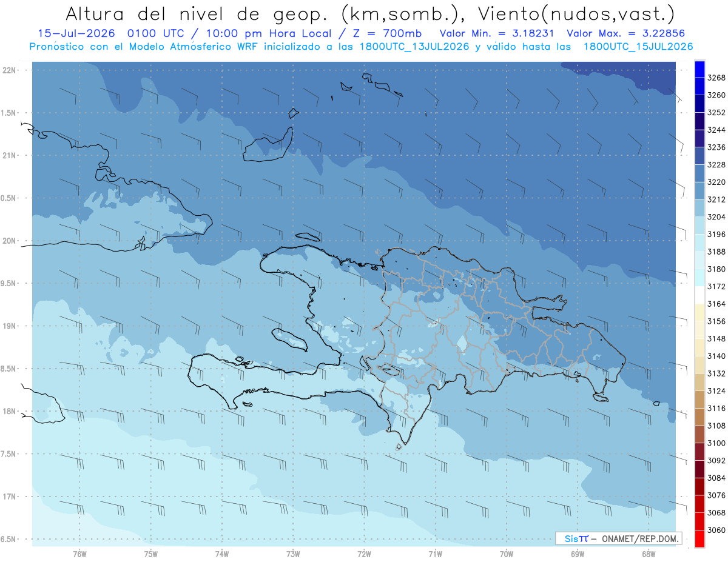
Task: Select the date '15-Jul-2026' in the subtitle
Action: pos(76,34)
